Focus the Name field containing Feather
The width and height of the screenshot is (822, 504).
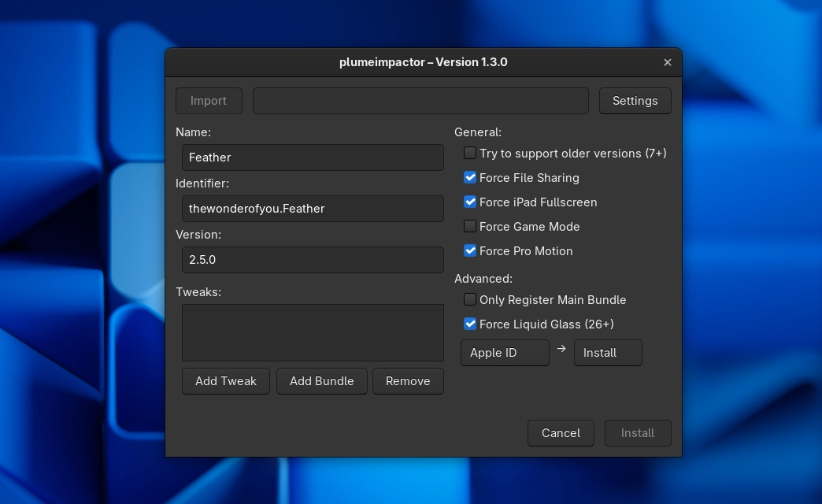tap(313, 157)
